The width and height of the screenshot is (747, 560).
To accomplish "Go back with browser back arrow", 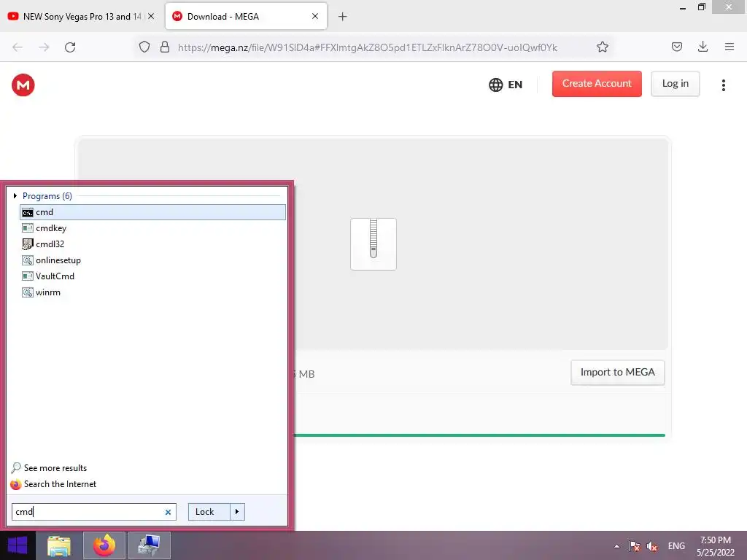I will [18, 47].
